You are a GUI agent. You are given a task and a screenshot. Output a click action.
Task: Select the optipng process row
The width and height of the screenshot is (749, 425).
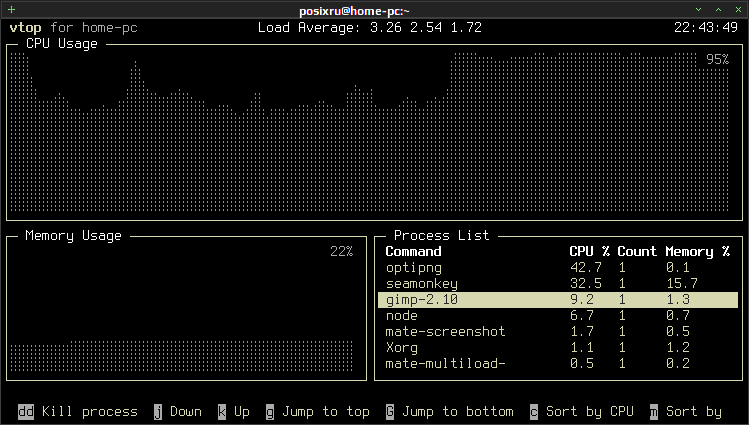coord(558,267)
